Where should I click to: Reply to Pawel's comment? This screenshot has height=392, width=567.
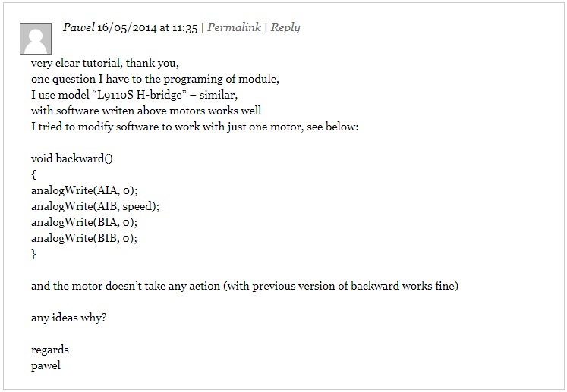pos(285,28)
